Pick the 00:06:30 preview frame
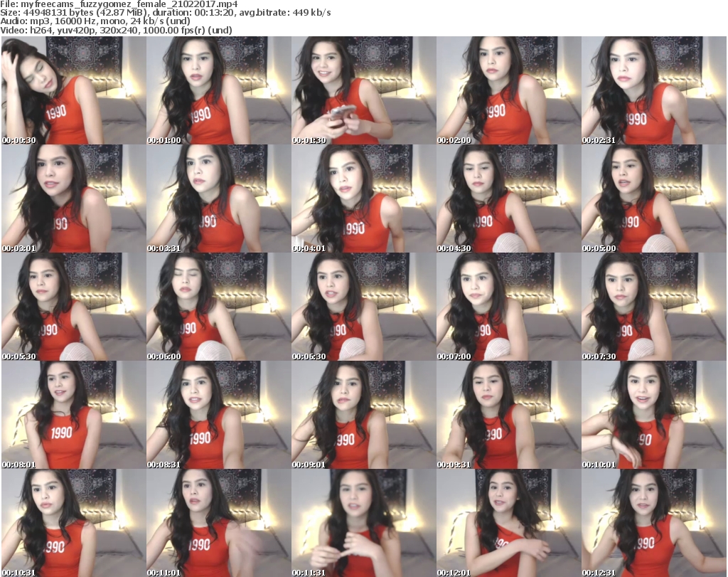Screen dimensions: 728x577 (x=363, y=307)
